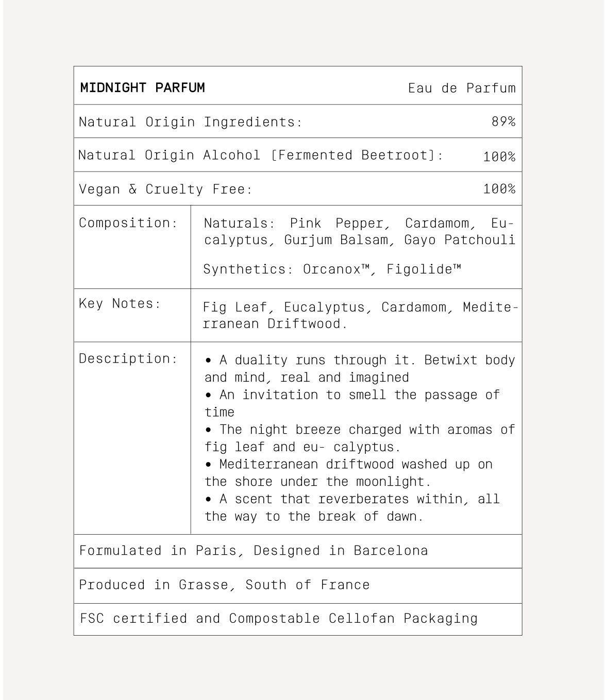Click the Synthetics: Orcanox, Figolide line
605x700 pixels.
pos(332,269)
